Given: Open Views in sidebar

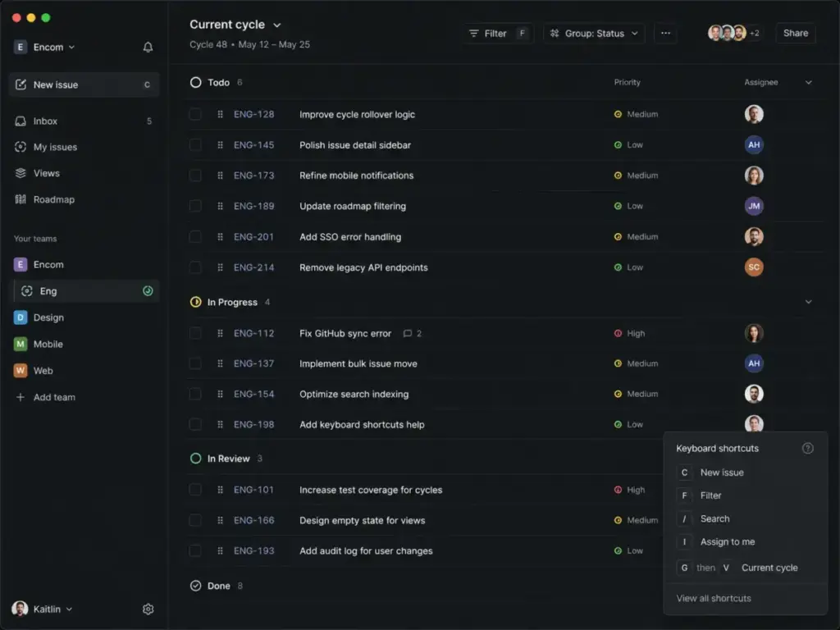Looking at the screenshot, I should pos(84,173).
